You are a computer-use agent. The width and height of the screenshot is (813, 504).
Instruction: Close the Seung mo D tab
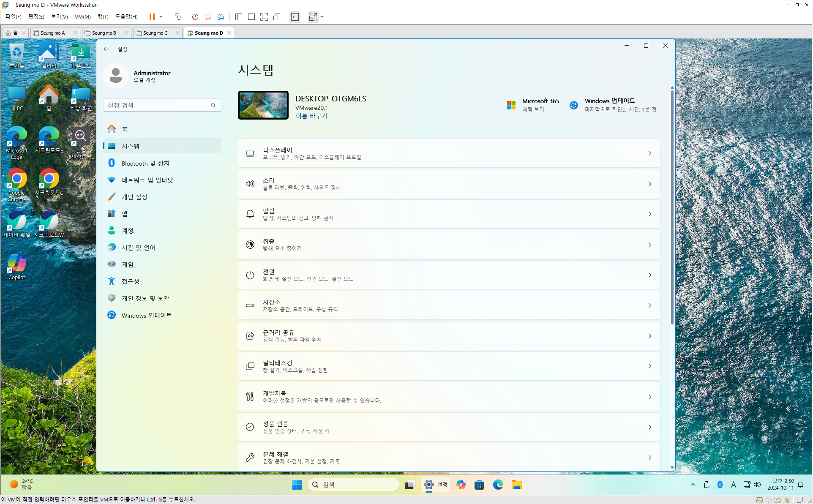[229, 33]
